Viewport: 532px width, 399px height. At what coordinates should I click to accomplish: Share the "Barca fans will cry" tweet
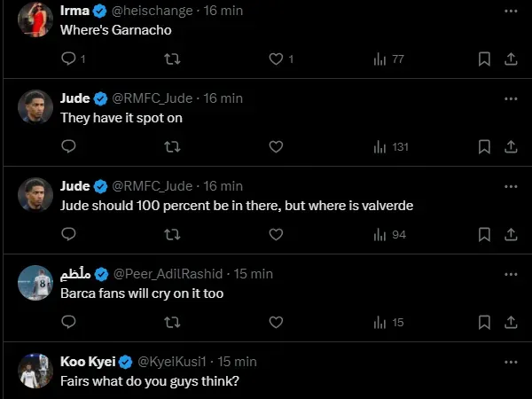(511, 322)
